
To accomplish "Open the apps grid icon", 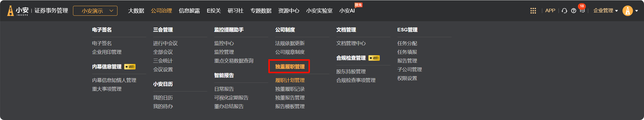I will [x=533, y=11].
